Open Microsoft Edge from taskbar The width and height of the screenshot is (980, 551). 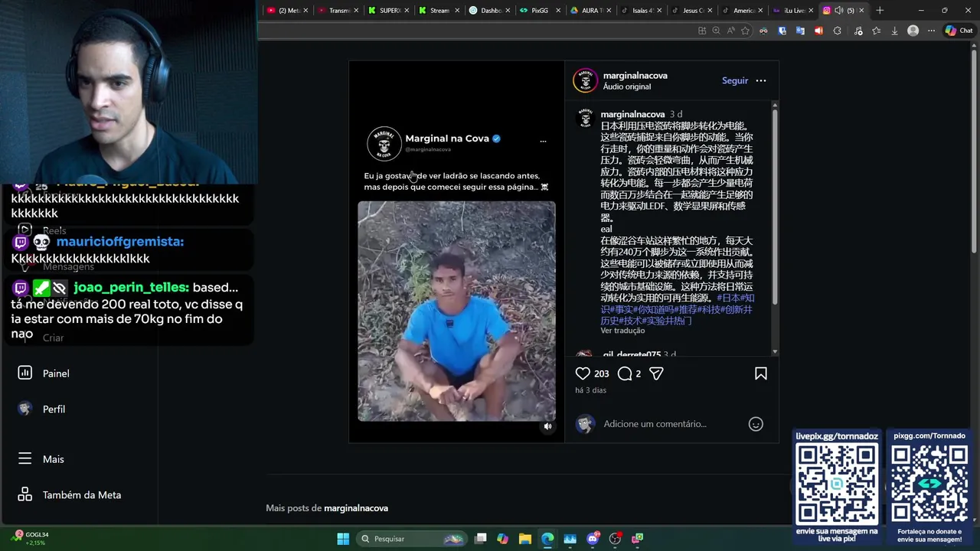547,539
